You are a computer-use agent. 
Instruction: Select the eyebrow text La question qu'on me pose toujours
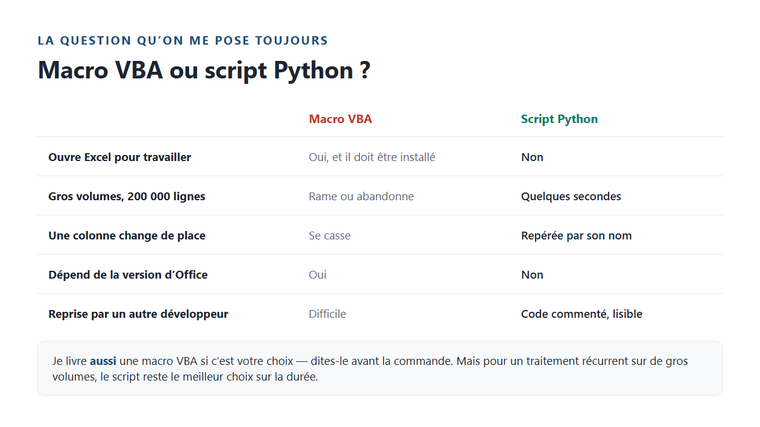pyautogui.click(x=183, y=41)
